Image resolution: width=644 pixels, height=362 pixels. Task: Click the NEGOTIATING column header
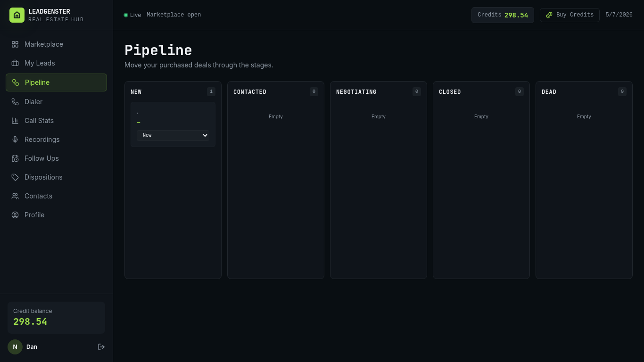tap(356, 92)
